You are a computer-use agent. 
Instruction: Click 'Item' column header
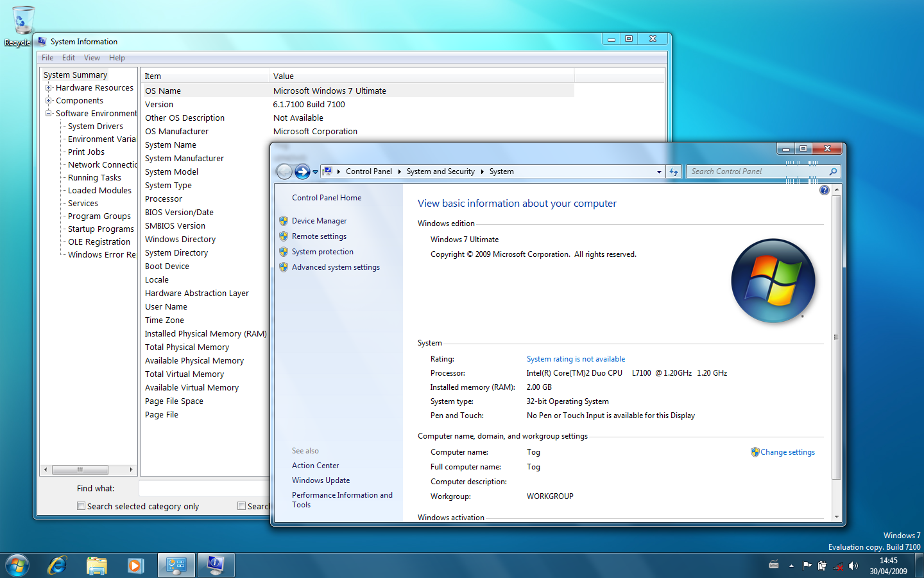pos(205,76)
